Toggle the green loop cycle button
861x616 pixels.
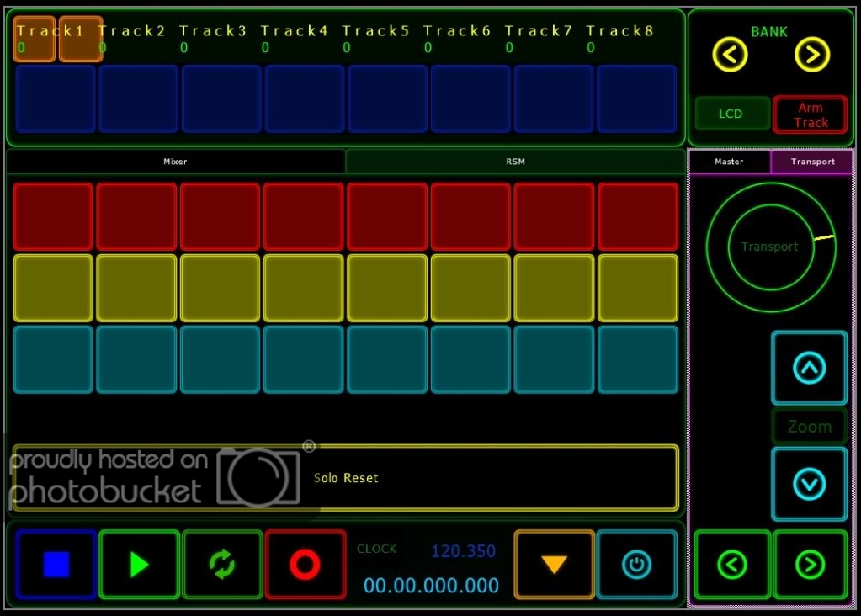pos(222,565)
